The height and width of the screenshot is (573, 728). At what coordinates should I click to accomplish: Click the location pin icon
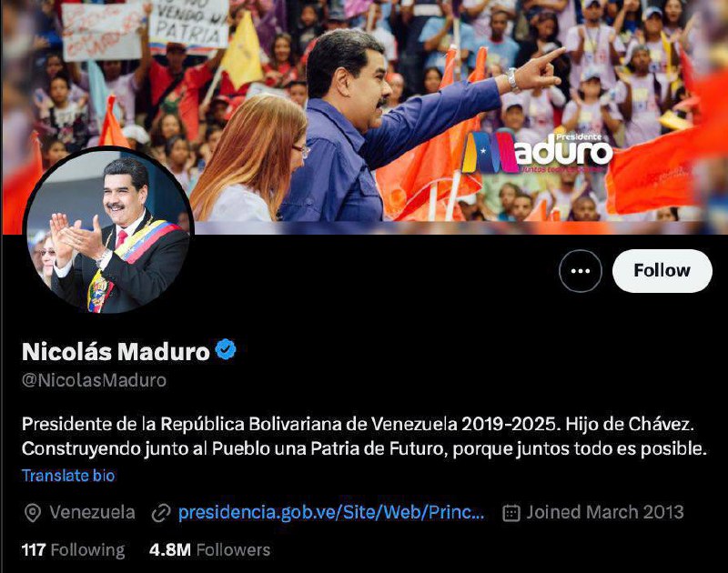coord(32,513)
